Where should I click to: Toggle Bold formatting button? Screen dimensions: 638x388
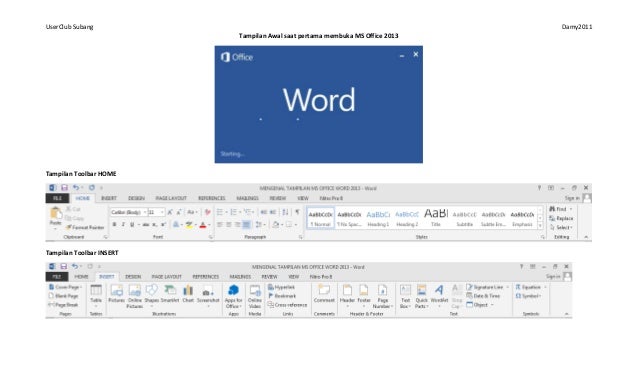click(x=114, y=225)
